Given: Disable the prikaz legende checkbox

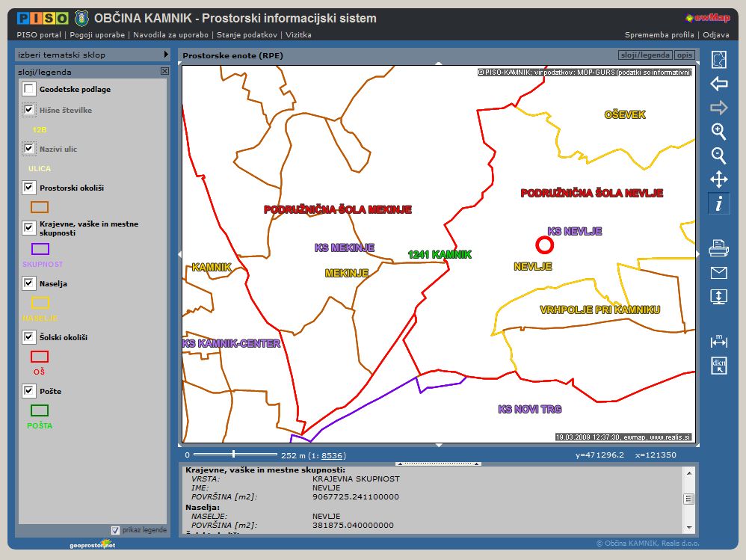Looking at the screenshot, I should pos(115,530).
